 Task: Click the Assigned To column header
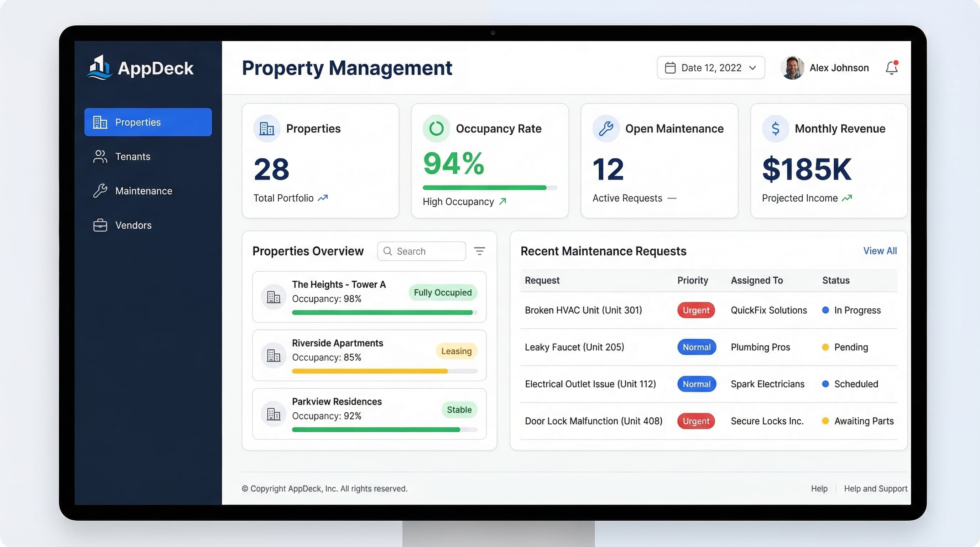pos(757,280)
